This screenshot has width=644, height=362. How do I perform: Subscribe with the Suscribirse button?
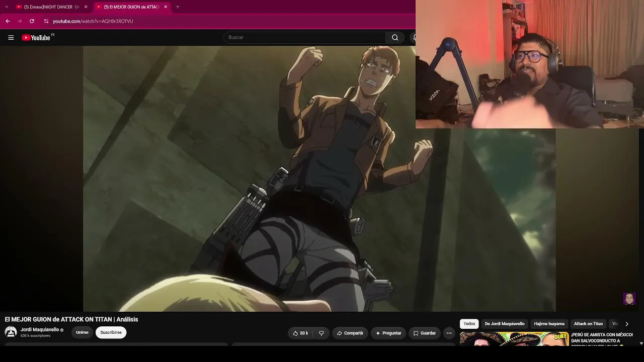[x=111, y=332]
